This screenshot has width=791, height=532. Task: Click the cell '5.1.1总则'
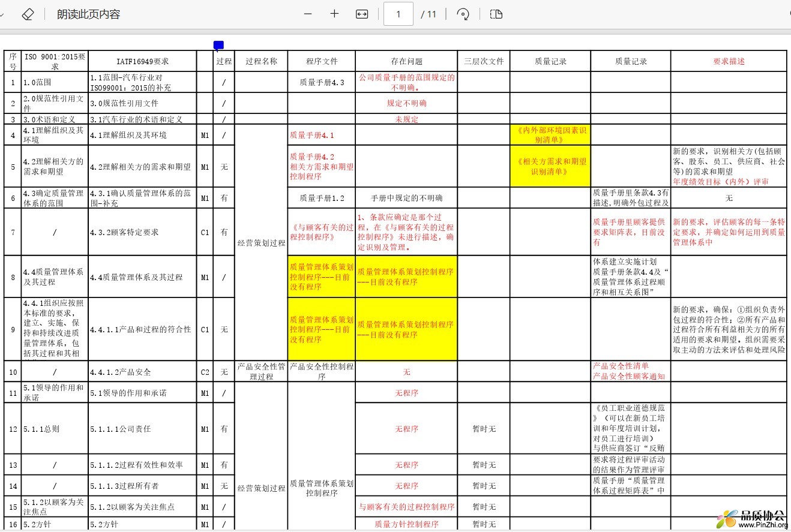click(55, 429)
